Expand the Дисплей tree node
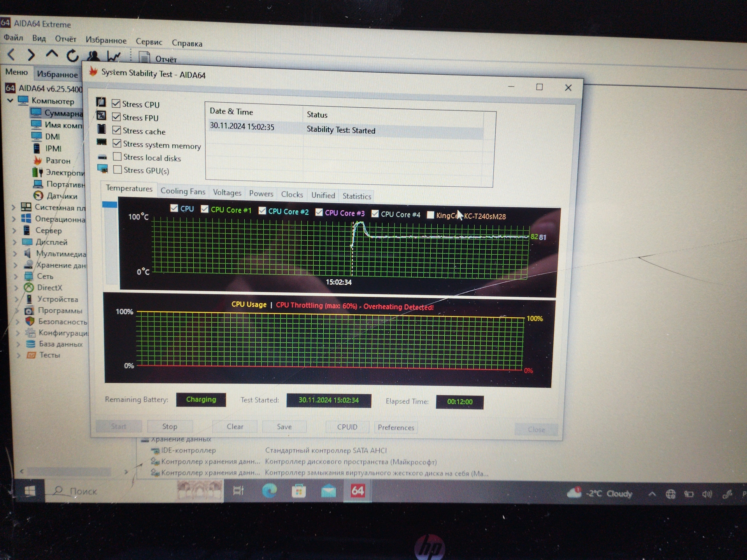Viewport: 747px width, 560px height. click(14, 242)
